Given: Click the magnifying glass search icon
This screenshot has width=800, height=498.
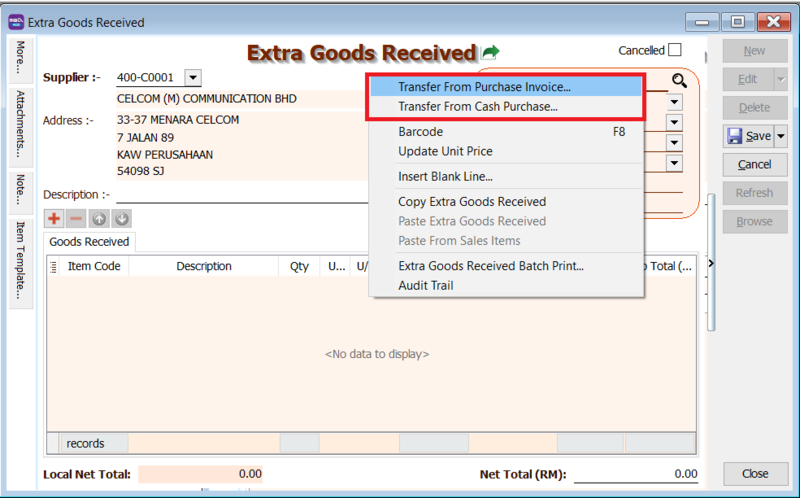Looking at the screenshot, I should point(679,81).
